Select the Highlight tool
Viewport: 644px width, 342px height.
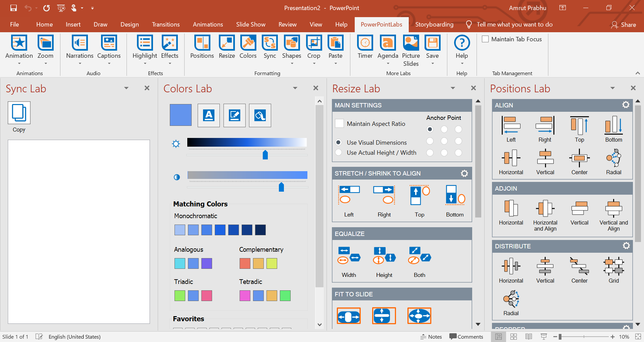tap(145, 47)
